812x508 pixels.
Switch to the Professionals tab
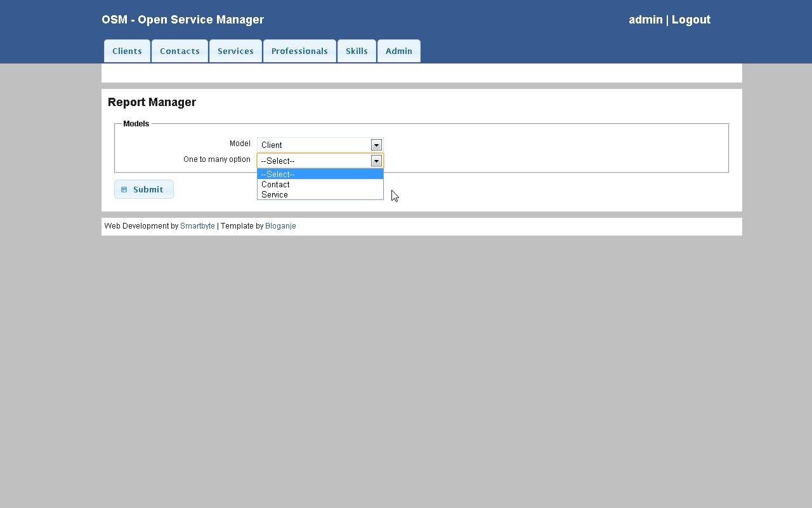(299, 51)
